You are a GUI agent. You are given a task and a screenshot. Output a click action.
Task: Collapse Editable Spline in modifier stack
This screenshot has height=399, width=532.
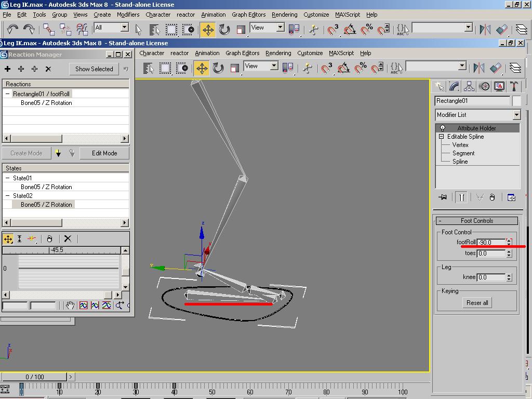pyautogui.click(x=442, y=137)
